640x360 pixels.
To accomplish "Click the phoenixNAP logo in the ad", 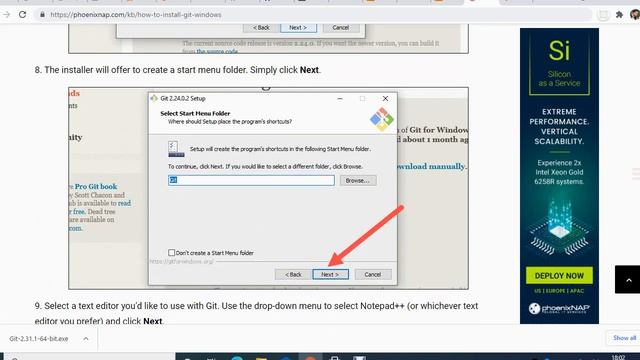I will (x=559, y=309).
